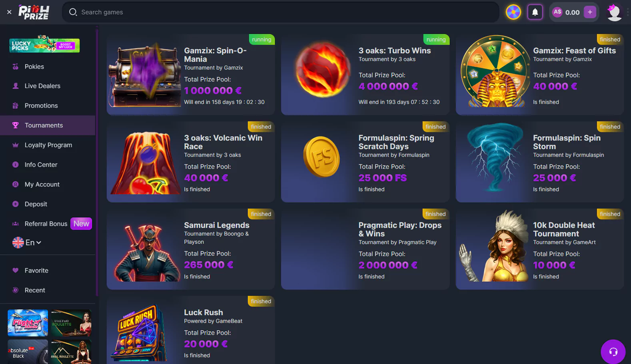
Task: Click the Loyalty Program crown icon
Action: [15, 145]
